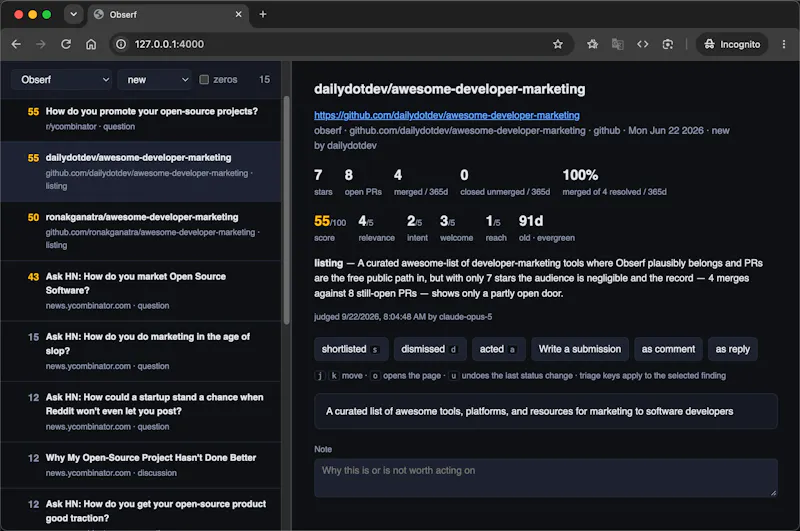
Task: Click the repository description box text
Action: coord(529,411)
